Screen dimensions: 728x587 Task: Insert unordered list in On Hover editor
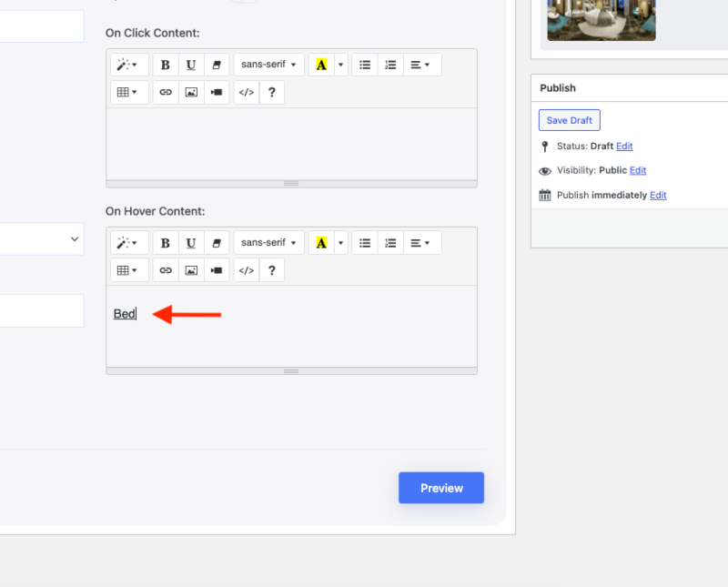tap(365, 243)
